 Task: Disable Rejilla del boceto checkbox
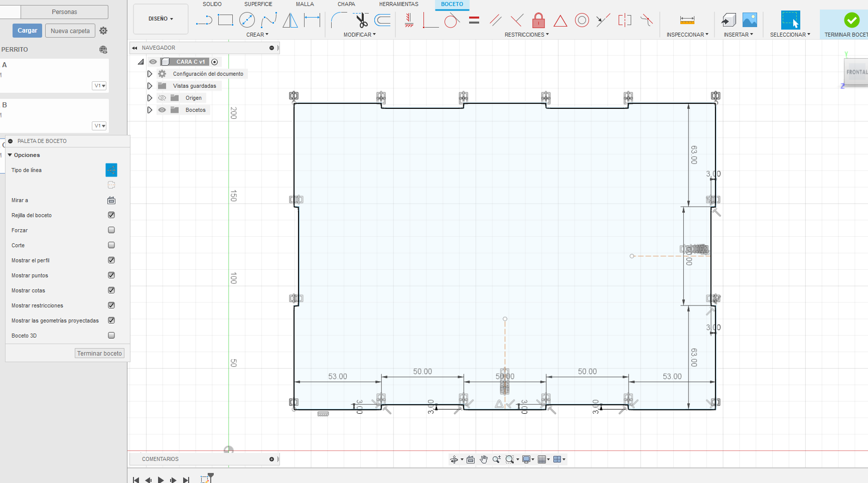click(111, 215)
